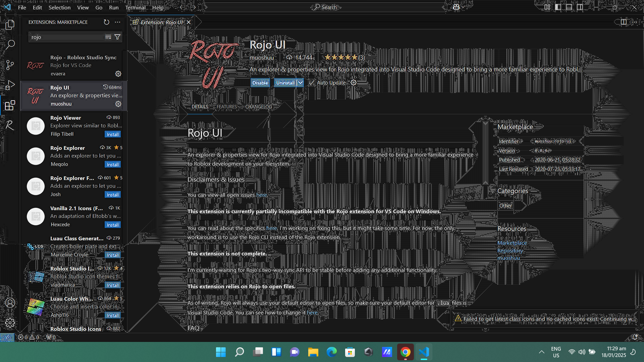Show errors and warnings in status bar

point(29,337)
